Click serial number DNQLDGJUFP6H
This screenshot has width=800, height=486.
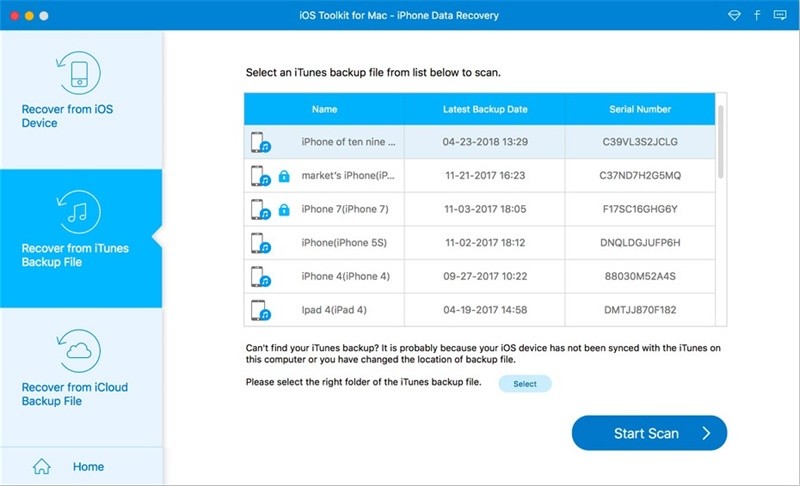640,243
